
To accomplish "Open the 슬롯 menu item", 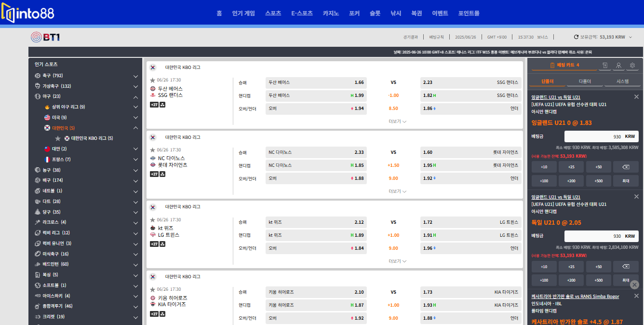I will pos(375,13).
